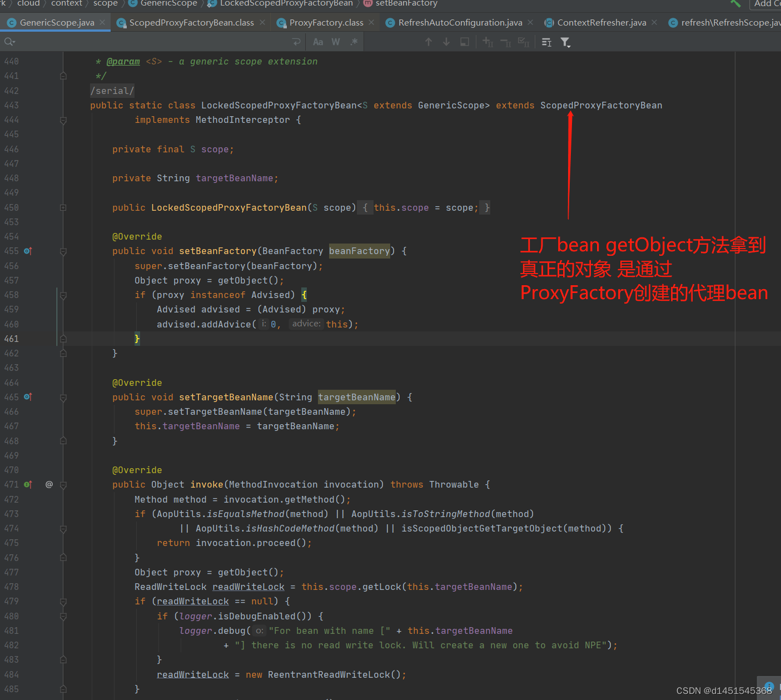Go to previous occurrence with up arrow
This screenshot has height=700, width=781.
click(429, 42)
